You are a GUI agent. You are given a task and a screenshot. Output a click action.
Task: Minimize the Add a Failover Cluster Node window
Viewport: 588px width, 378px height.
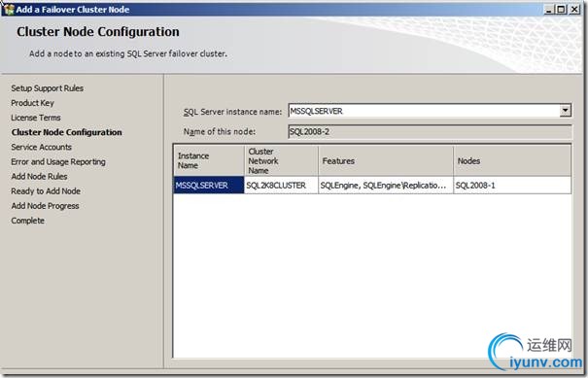(x=549, y=9)
